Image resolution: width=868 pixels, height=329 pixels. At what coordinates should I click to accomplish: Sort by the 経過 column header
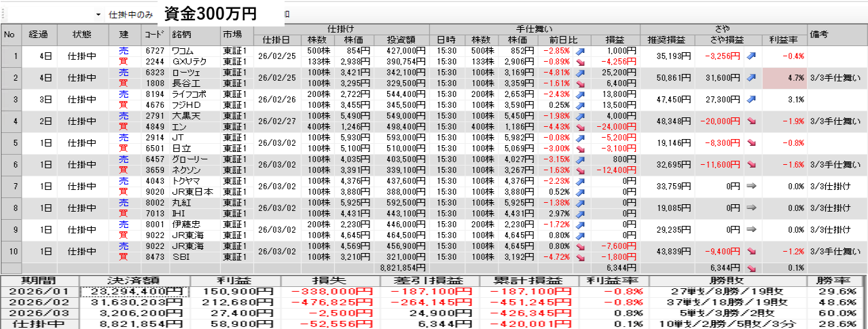pyautogui.click(x=39, y=34)
